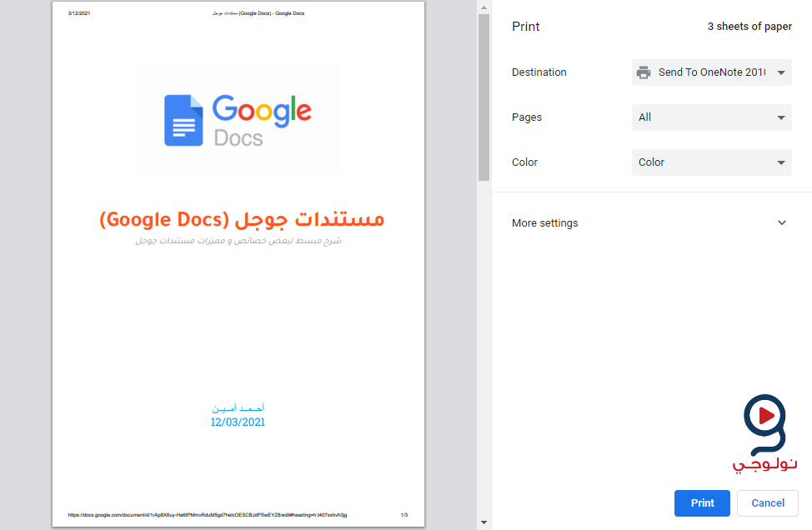Click the page header title text
812x530 pixels.
258,13
